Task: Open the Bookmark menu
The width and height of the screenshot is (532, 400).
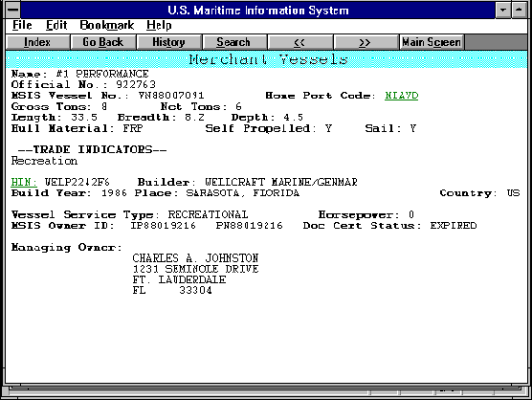Action: click(x=107, y=26)
